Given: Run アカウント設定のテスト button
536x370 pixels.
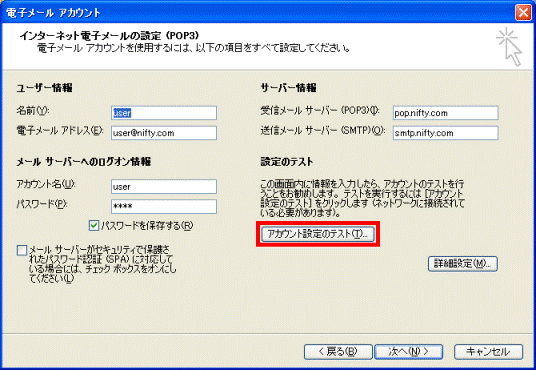Looking at the screenshot, I should pyautogui.click(x=318, y=234).
